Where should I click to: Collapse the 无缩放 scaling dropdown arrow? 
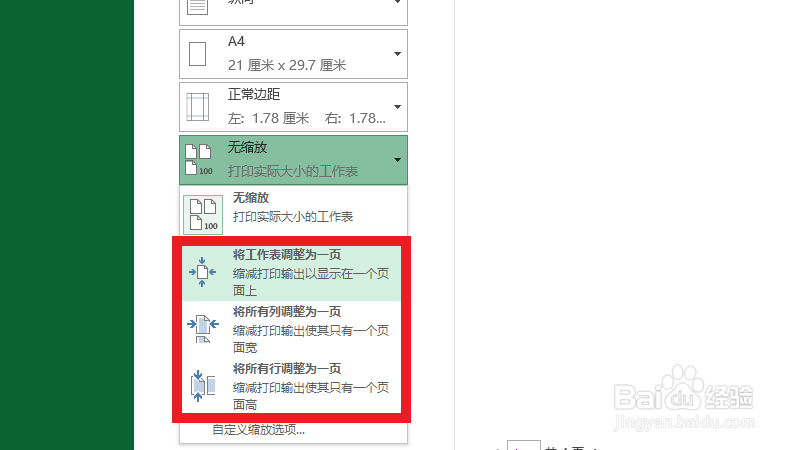(x=397, y=160)
